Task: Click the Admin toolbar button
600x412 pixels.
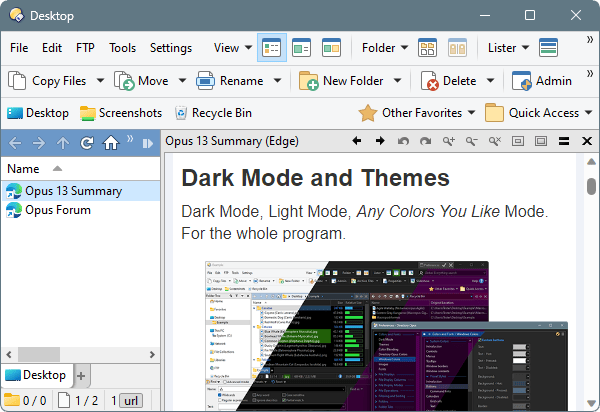Action: pyautogui.click(x=541, y=81)
